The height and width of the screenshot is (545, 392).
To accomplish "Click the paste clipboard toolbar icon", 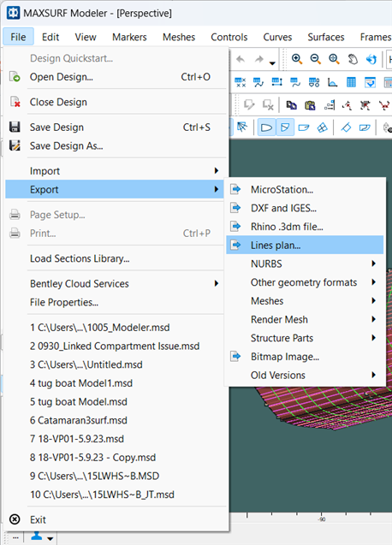I will 310,105.
